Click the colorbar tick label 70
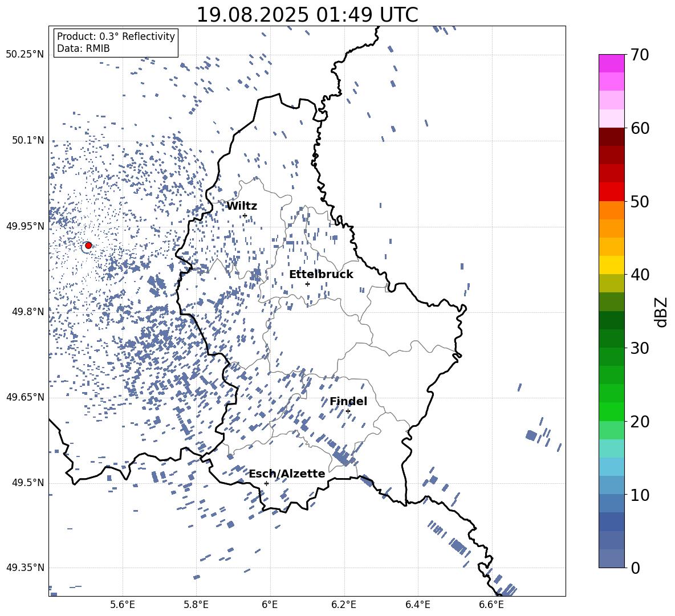Image resolution: width=675 pixels, height=616 pixels. point(640,55)
